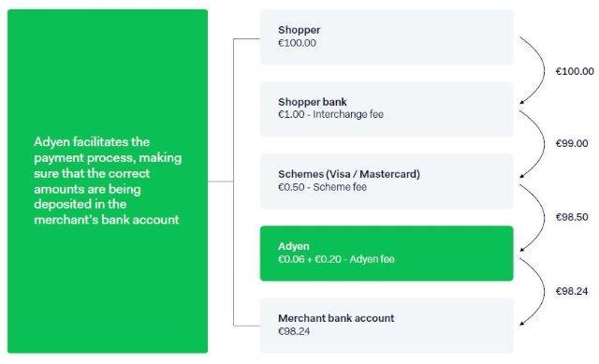
Task: Click the '€0.06 + €0.20 - Adyen fee' text
Action: click(x=336, y=259)
